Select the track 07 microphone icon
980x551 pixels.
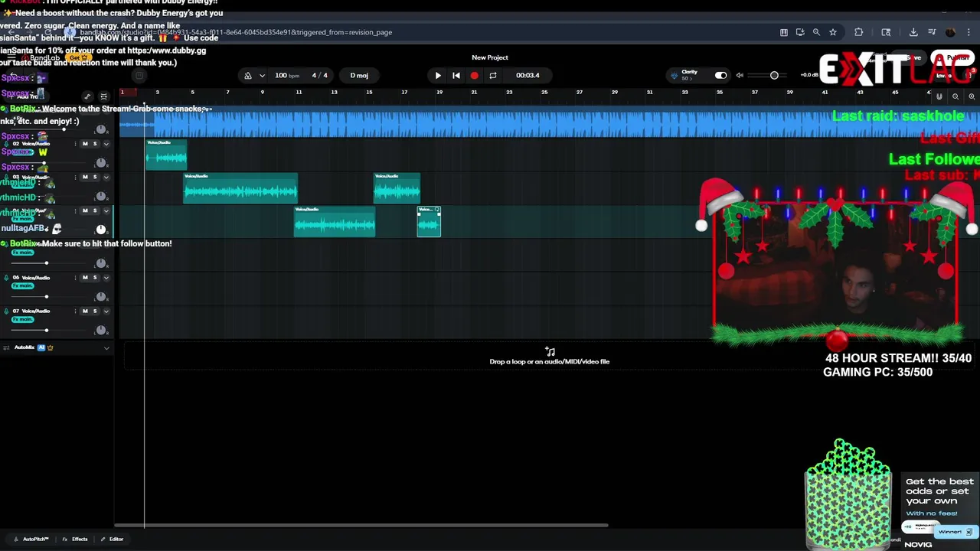click(x=6, y=311)
